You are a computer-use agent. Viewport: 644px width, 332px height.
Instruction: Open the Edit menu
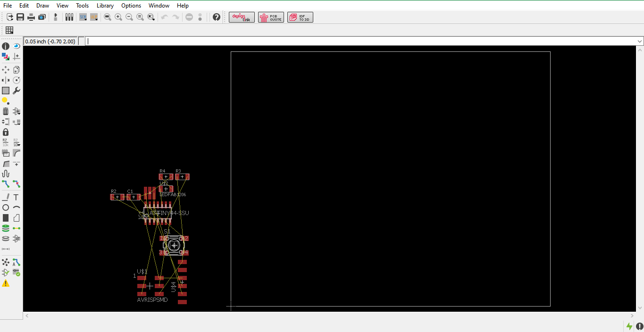[x=24, y=6]
